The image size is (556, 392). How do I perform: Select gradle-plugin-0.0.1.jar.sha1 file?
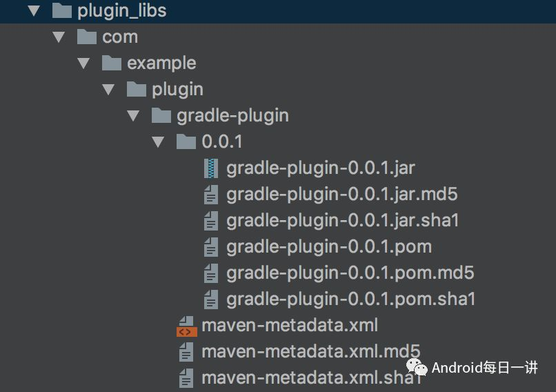pos(343,221)
